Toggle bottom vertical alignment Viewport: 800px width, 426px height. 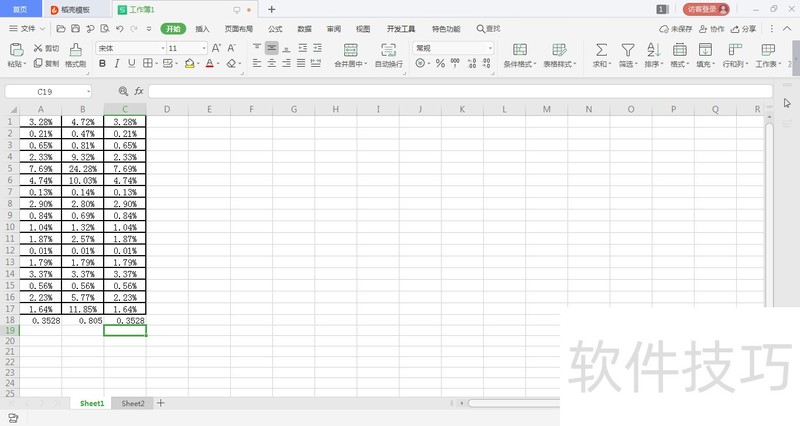pyautogui.click(x=286, y=48)
